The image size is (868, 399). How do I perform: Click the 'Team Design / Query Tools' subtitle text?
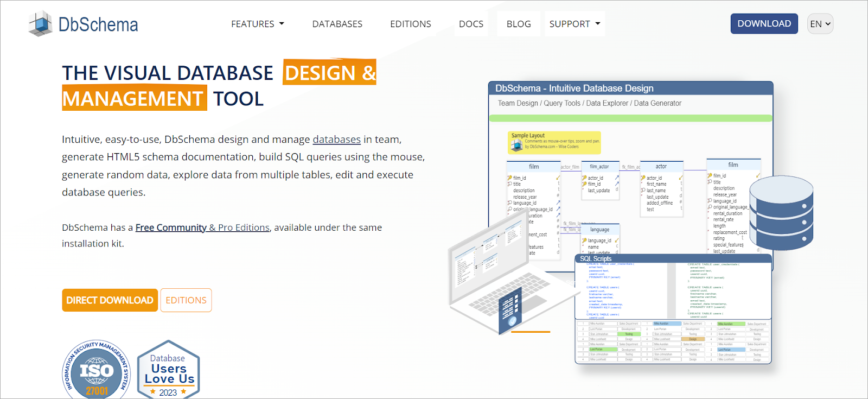tap(590, 103)
